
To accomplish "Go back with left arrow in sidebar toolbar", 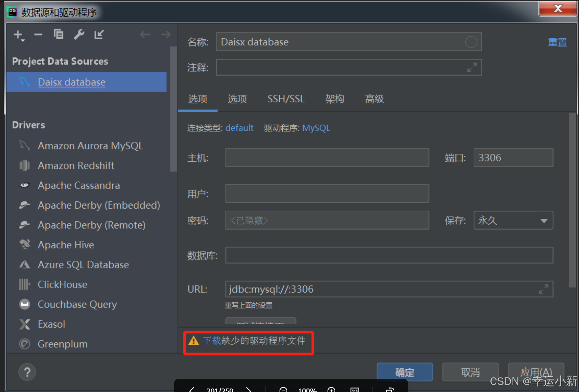I will click(145, 34).
